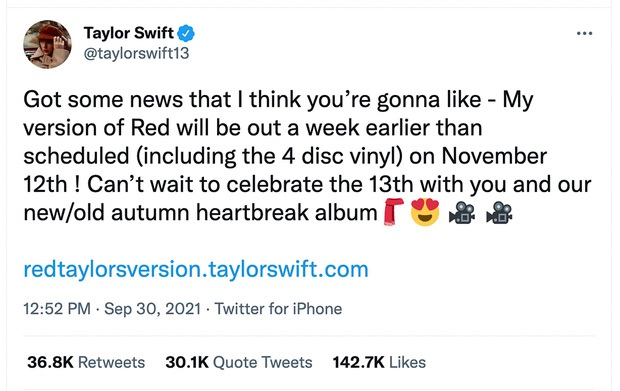
Task: Open the @taylorswift13 handle
Action: pyautogui.click(x=136, y=53)
